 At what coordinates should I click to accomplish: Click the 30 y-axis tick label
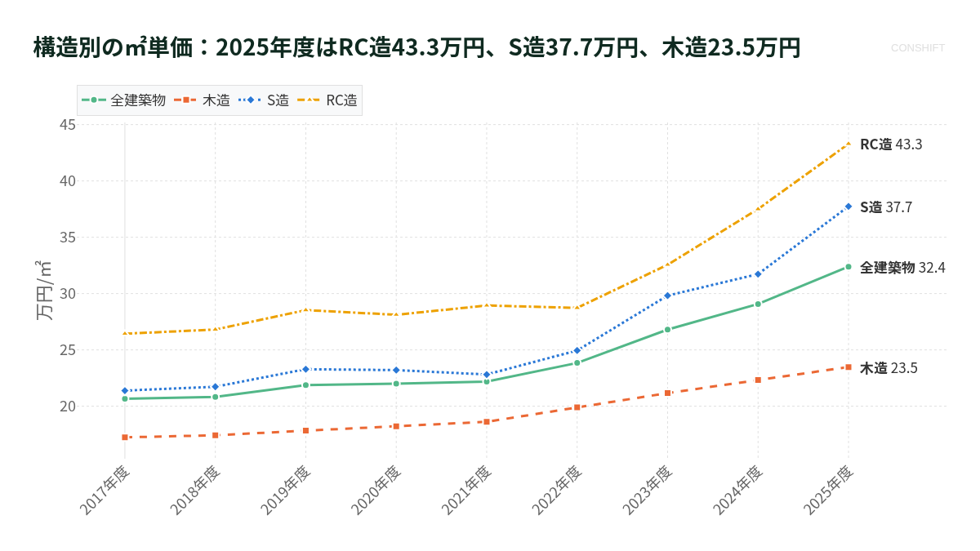[68, 294]
